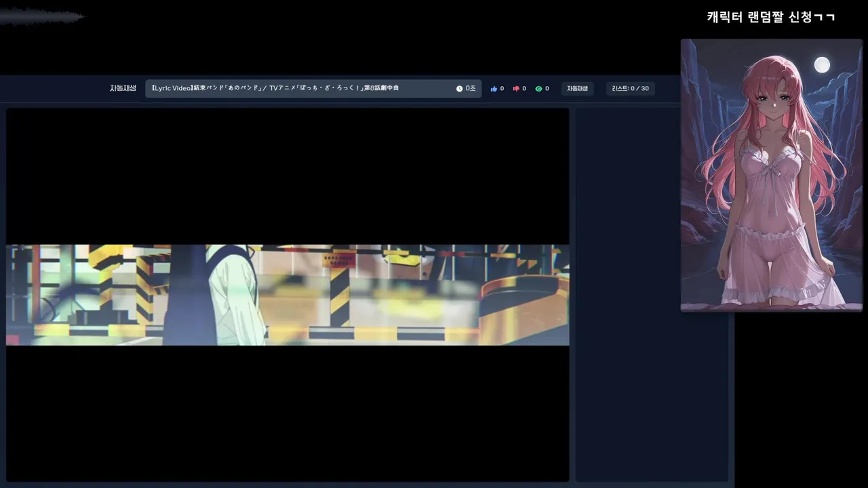The height and width of the screenshot is (488, 868).
Task: Click the Lyric Video song title bar
Action: pos(313,89)
